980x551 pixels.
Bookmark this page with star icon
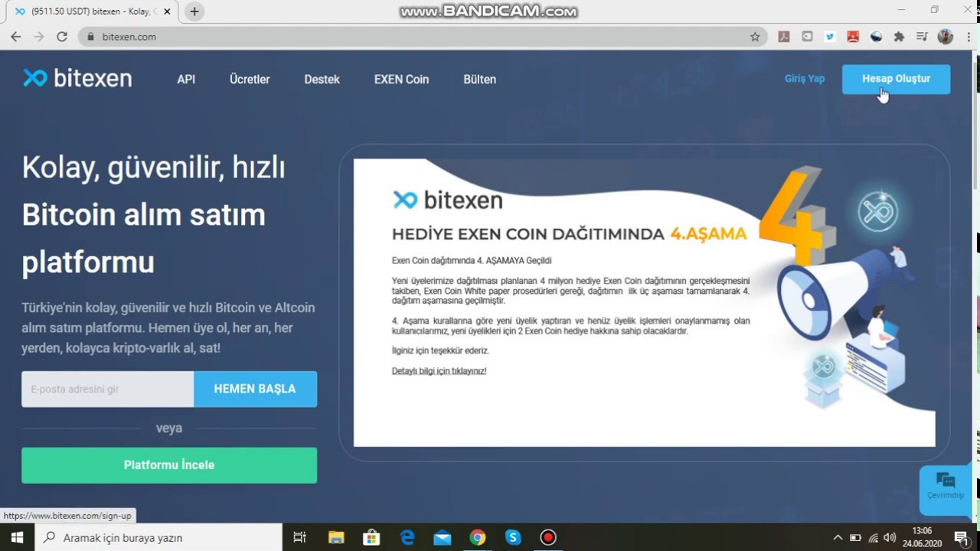(x=755, y=36)
